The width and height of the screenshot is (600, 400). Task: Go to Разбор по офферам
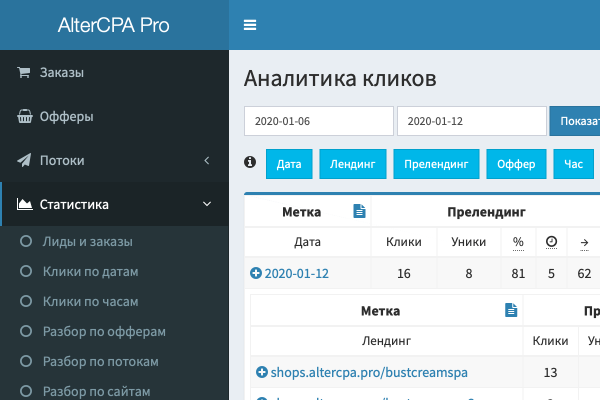coord(104,331)
